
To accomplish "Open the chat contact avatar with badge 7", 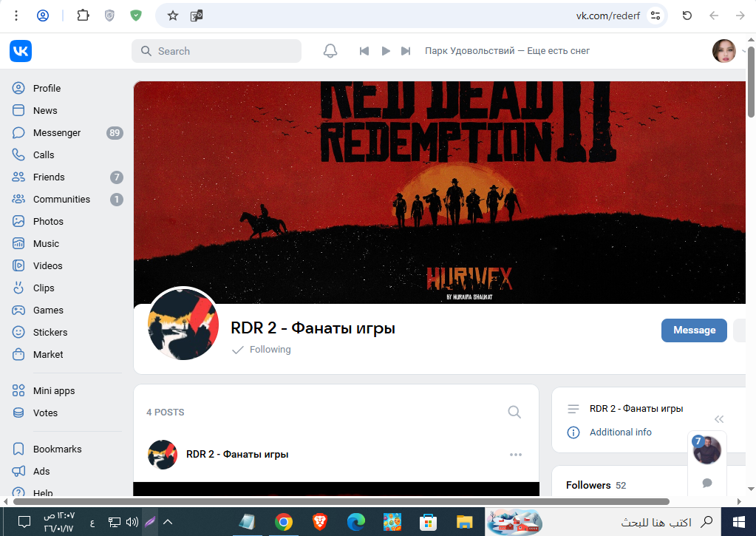I will pos(706,450).
